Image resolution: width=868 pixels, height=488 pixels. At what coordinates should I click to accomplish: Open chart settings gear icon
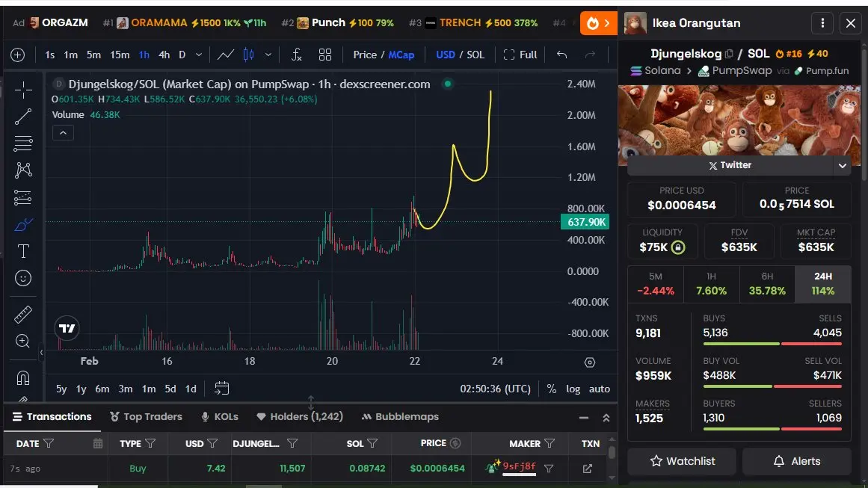[590, 362]
